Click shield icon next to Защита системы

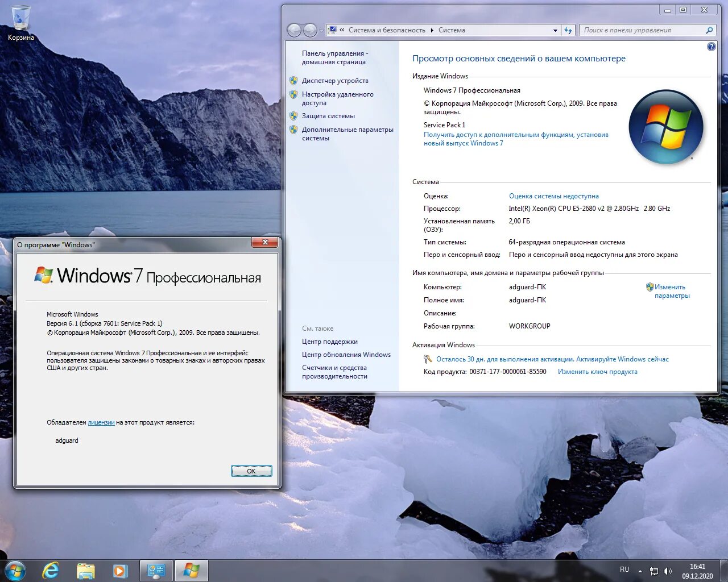point(293,116)
